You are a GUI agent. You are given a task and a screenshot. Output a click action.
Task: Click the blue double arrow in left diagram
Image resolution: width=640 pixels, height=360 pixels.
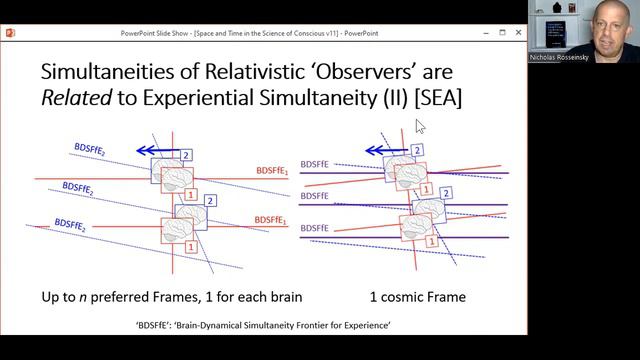158,151
